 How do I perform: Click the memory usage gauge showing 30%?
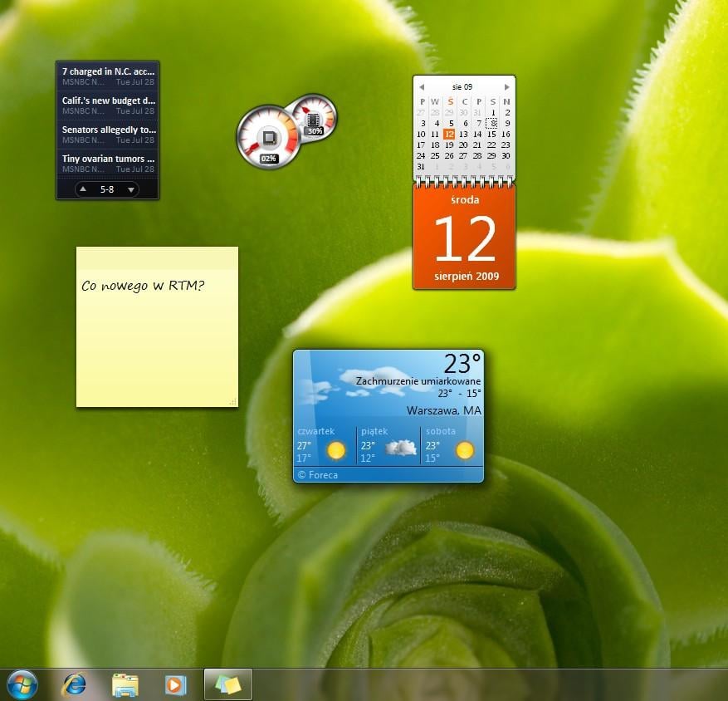(314, 125)
